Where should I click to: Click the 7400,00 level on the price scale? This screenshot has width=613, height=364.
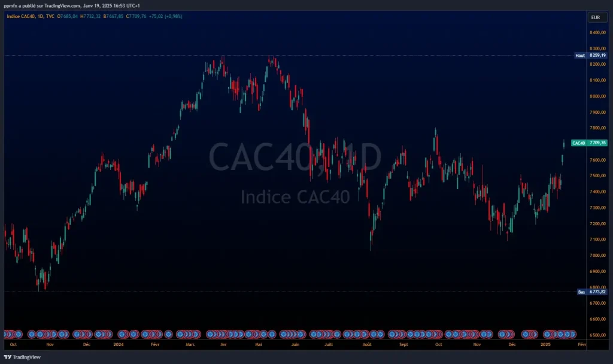[x=598, y=192]
